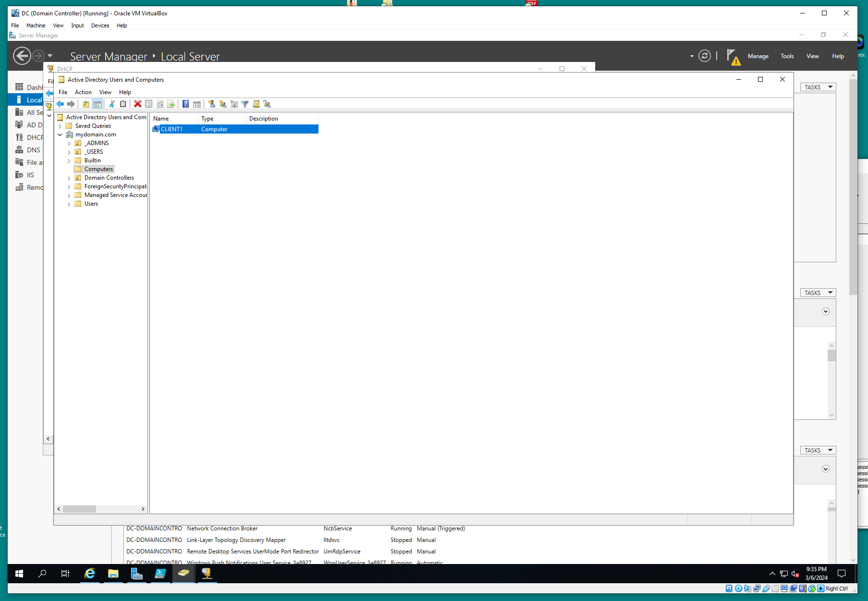Expand the Managed Service Accounts node
Viewport: 868px width, 601px height.
(69, 196)
